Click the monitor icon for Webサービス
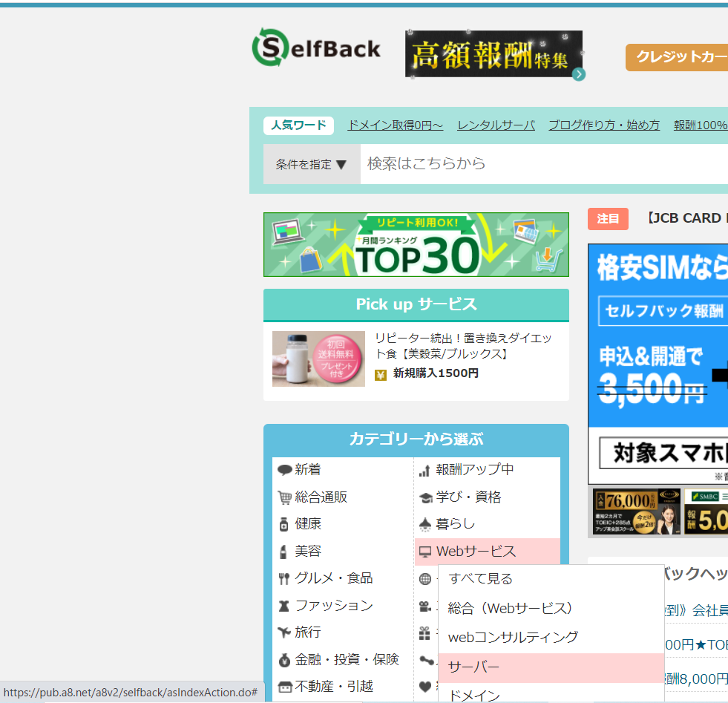 424,552
